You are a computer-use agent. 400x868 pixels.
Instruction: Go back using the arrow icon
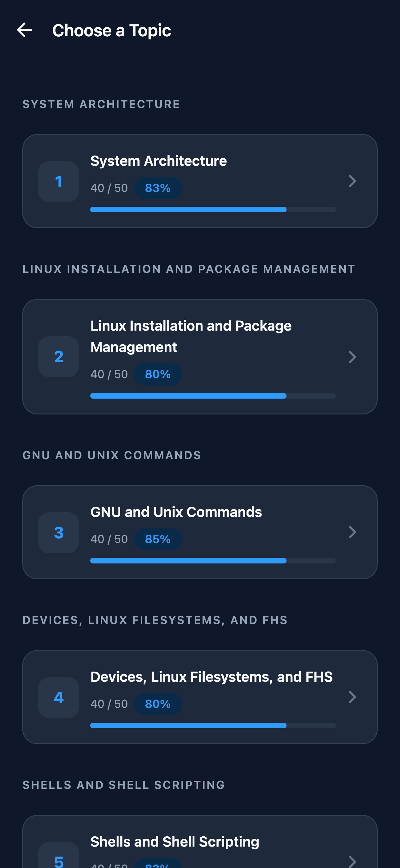click(x=24, y=30)
